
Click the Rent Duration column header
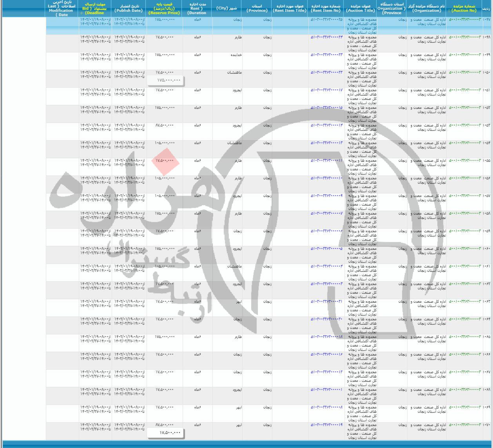click(x=197, y=8)
